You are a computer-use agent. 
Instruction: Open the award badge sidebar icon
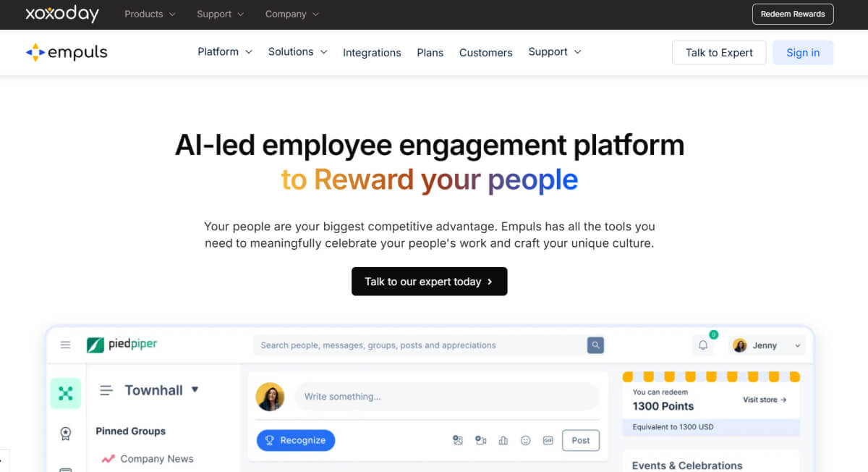(66, 434)
